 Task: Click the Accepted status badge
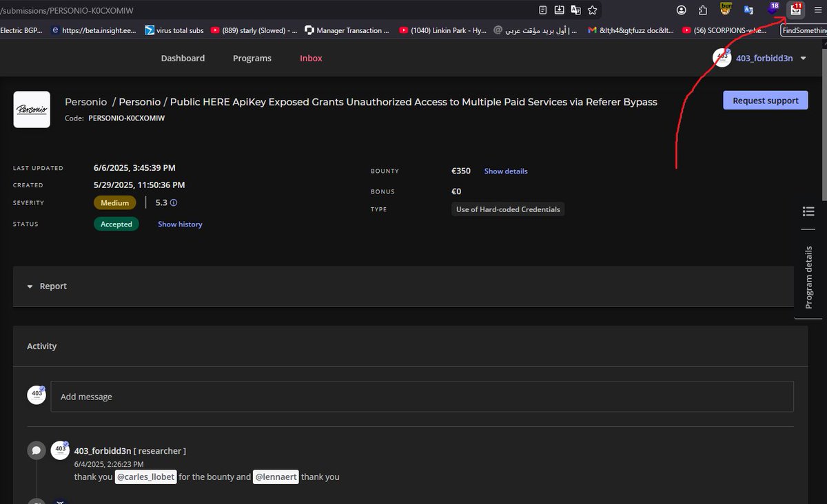click(x=116, y=224)
